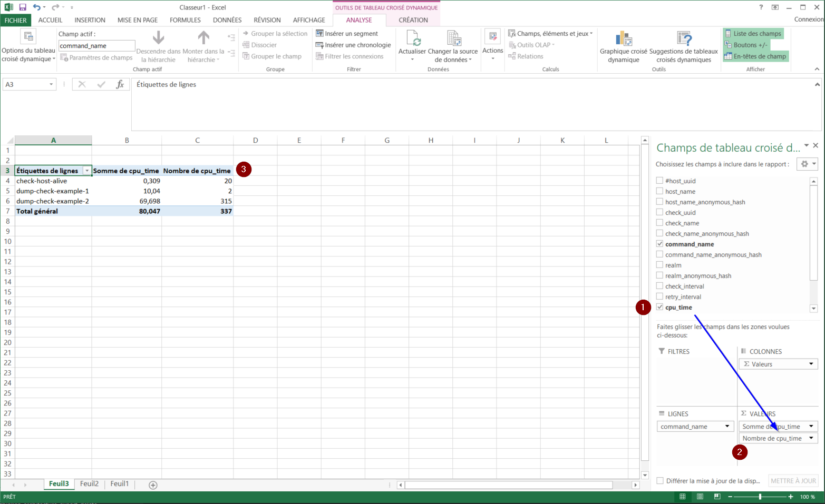Click the save icon in title bar
This screenshot has height=504, width=825.
pos(23,7)
